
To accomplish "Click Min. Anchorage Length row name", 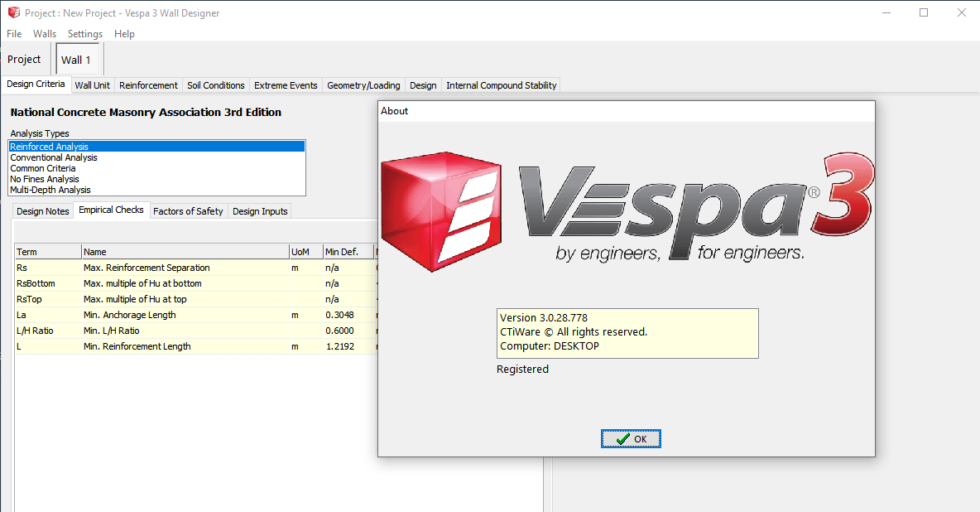I will pos(129,315).
